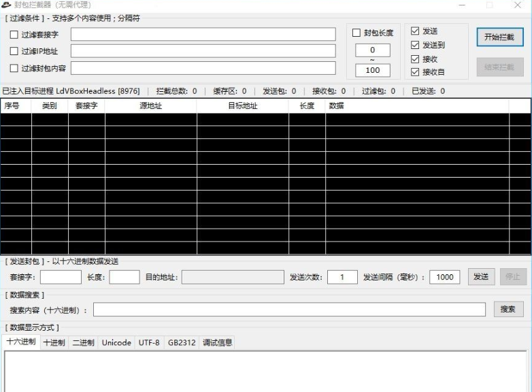Viewport: 532px width, 392px height.
Task: Uncheck the 发送 checkbox
Action: click(415, 31)
